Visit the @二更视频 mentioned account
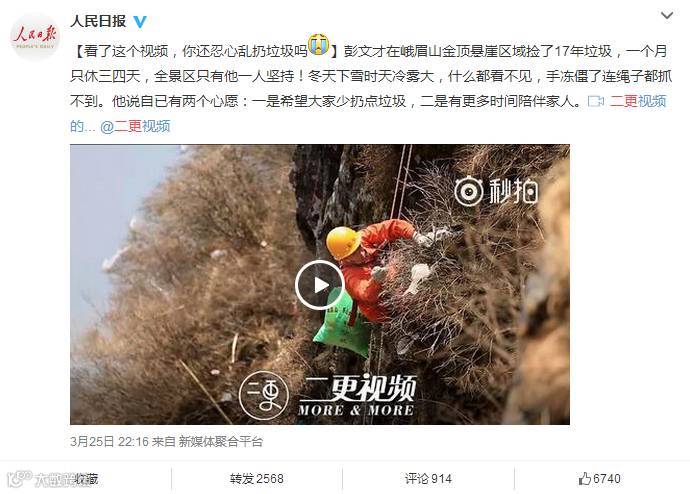The width and height of the screenshot is (690, 494). [x=135, y=127]
